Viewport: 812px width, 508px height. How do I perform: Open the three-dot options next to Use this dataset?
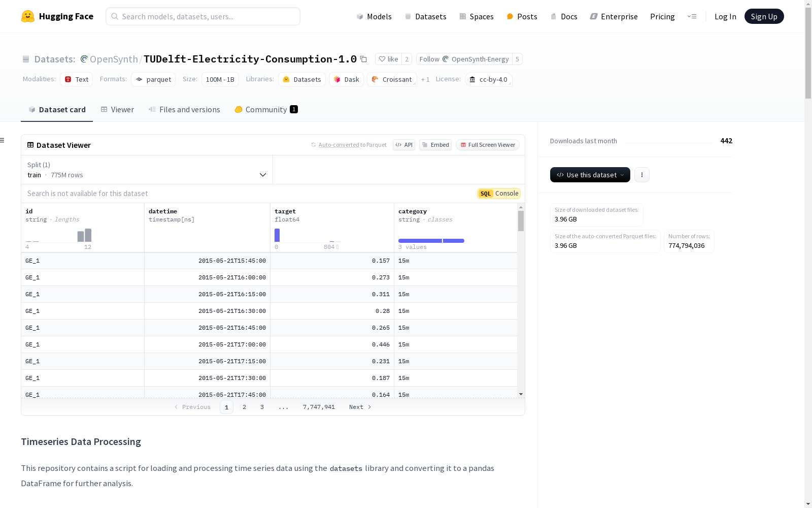click(x=642, y=175)
